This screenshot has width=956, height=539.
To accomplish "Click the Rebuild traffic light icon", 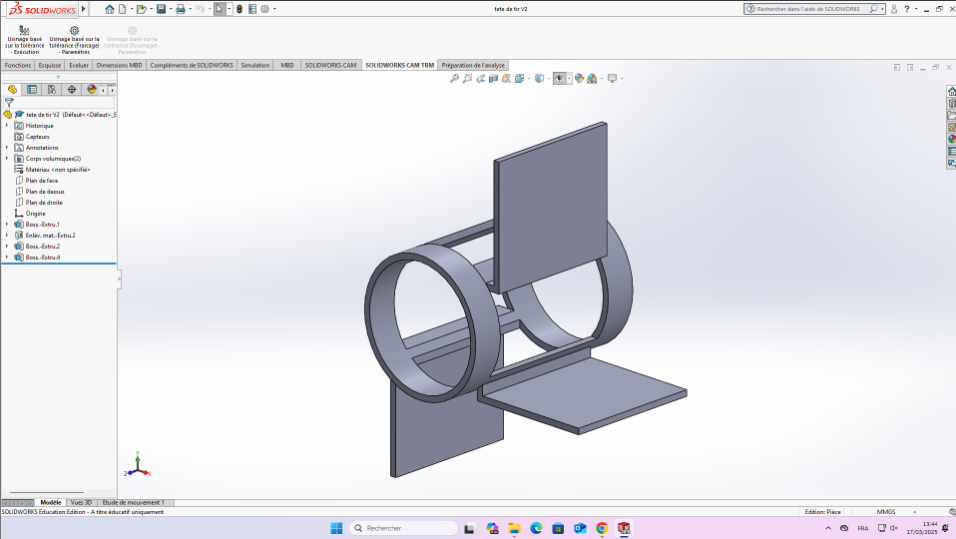I will point(239,9).
